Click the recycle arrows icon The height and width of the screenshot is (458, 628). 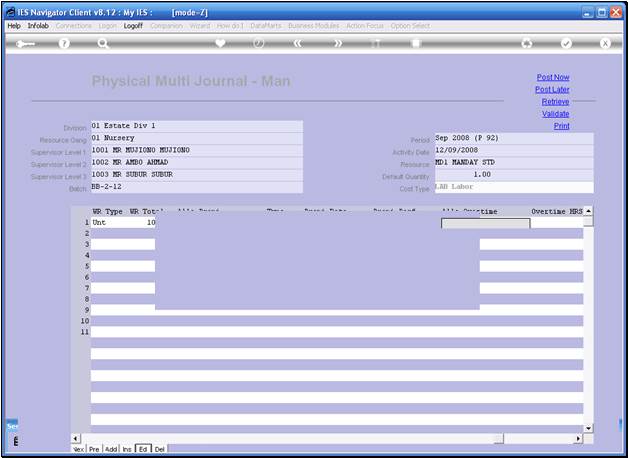(527, 43)
